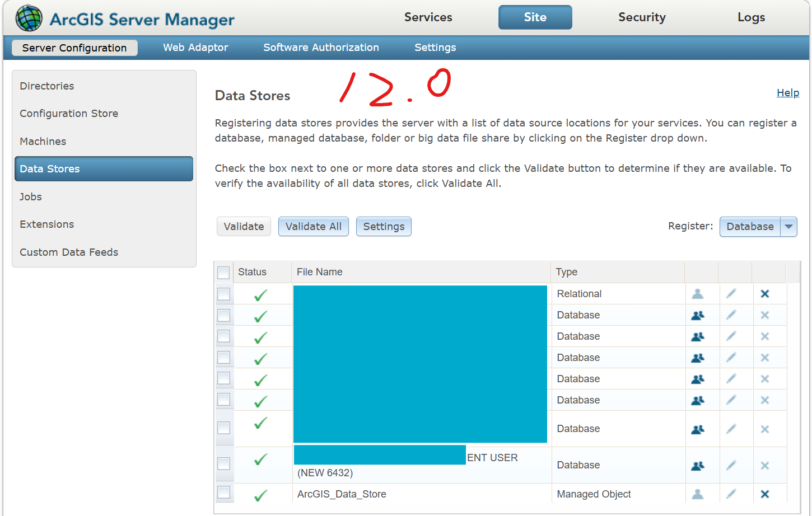Remove ArcGIS_Data_Store with the X icon
Image resolution: width=812 pixels, height=516 pixels.
[x=765, y=494]
